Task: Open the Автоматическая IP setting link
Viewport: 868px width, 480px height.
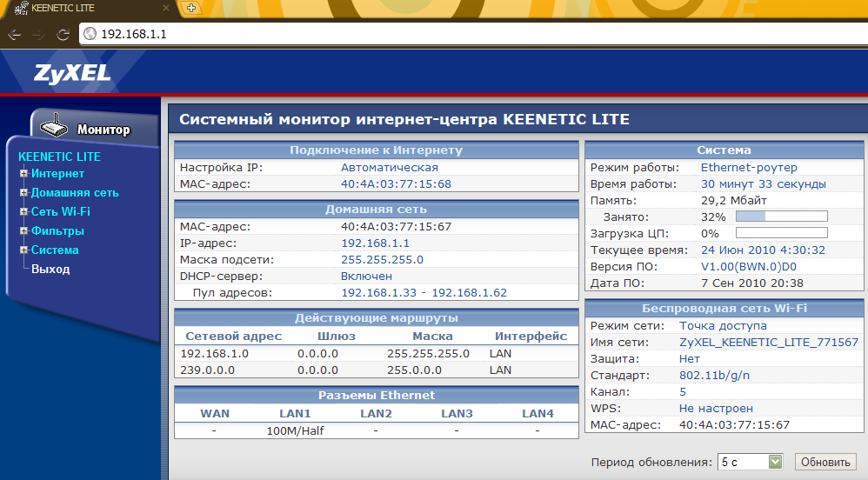Action: tap(389, 167)
